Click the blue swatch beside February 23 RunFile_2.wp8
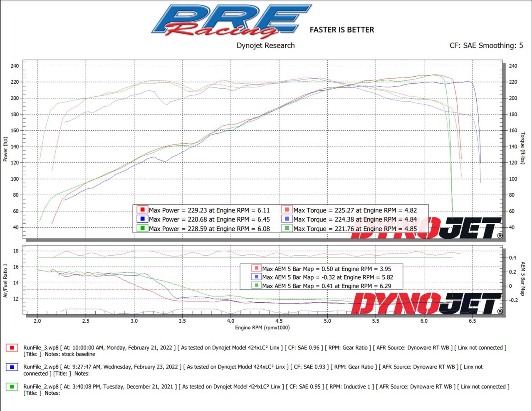This screenshot has width=532, height=411. click(12, 367)
